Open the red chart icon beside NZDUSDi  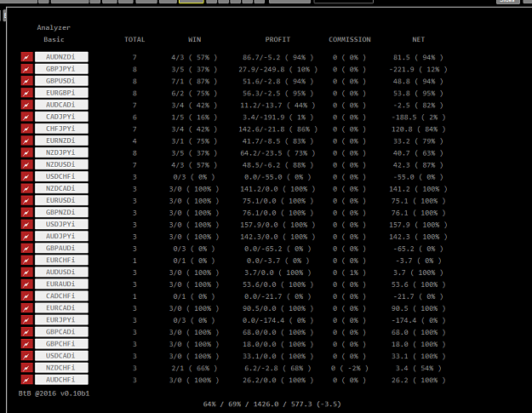click(x=26, y=164)
